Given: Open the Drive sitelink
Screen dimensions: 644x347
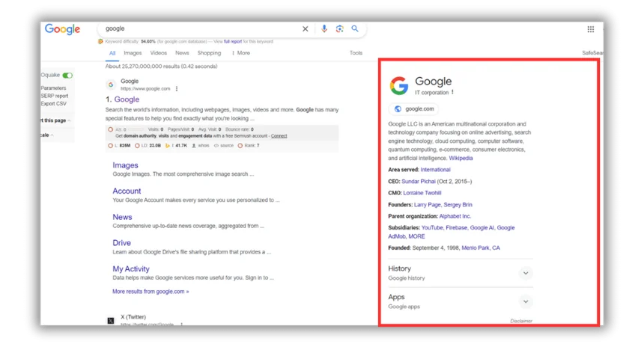Looking at the screenshot, I should point(121,243).
